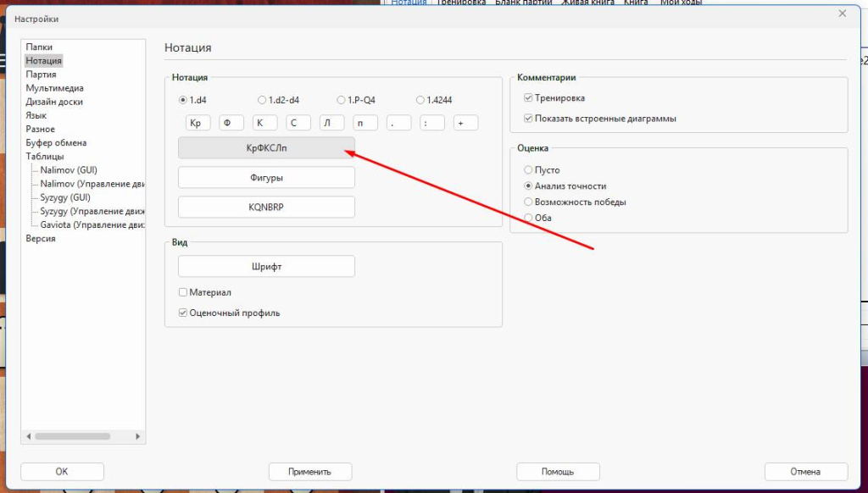
Task: Open the Syzygy (GUI) settings entry
Action: point(64,197)
